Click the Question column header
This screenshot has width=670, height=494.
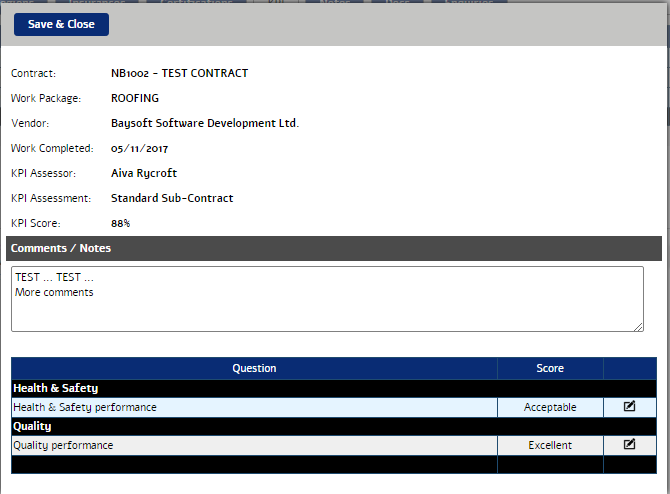click(x=254, y=368)
